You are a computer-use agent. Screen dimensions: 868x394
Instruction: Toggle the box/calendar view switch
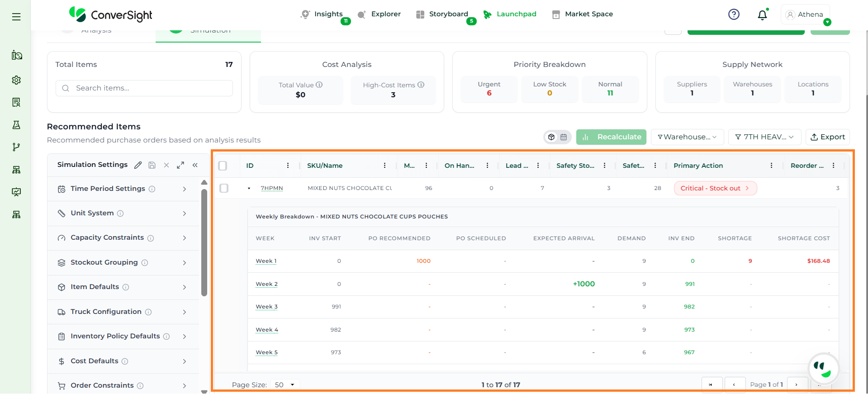pos(557,137)
